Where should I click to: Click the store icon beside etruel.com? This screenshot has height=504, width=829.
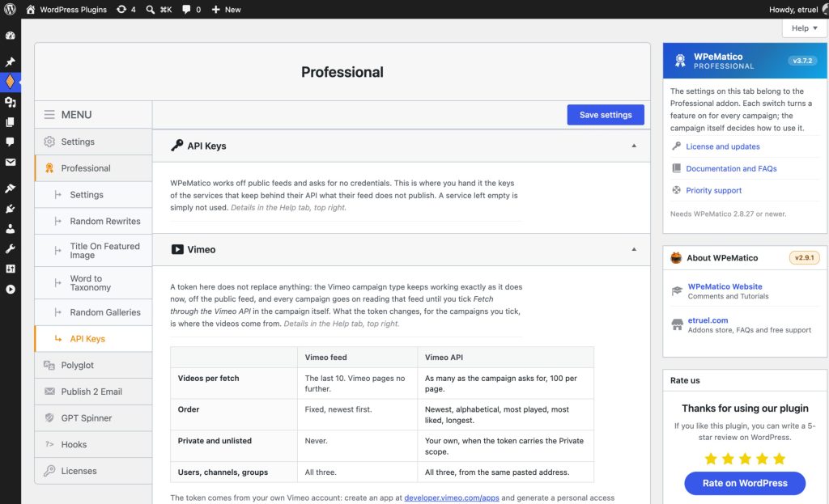[x=677, y=324]
